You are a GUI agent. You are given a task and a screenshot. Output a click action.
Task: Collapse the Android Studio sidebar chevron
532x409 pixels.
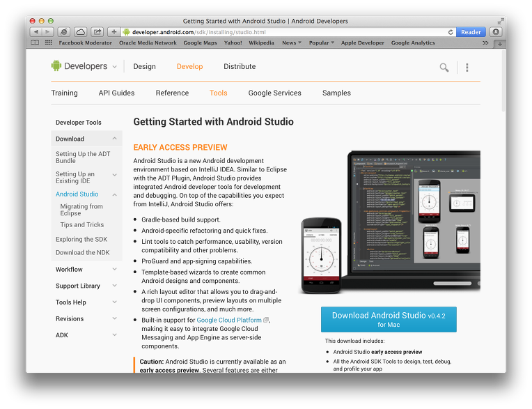click(115, 194)
